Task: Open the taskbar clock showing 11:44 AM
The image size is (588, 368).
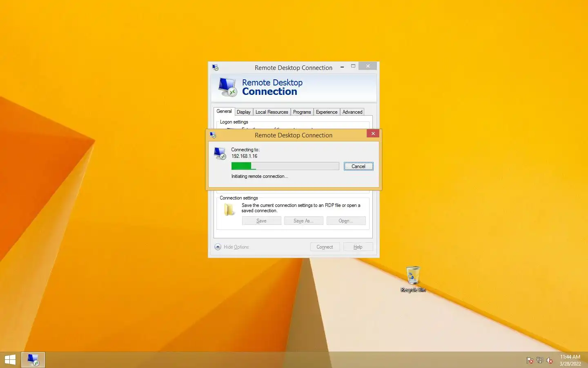Action: (x=570, y=360)
